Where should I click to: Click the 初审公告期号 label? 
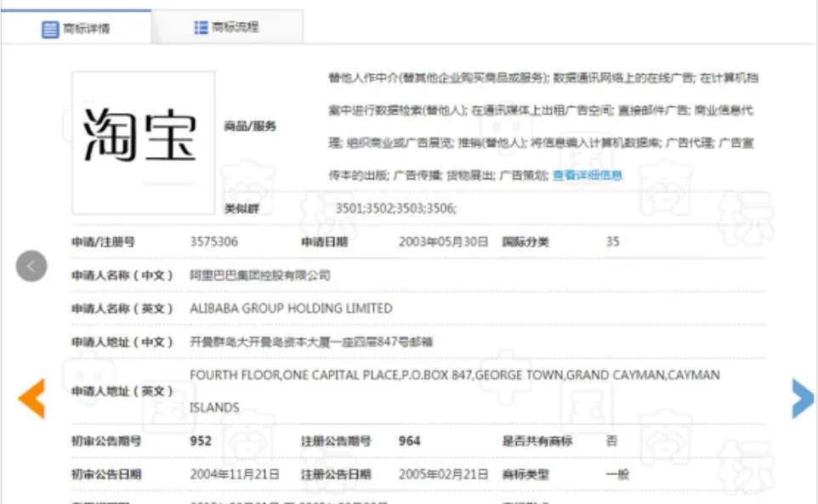[106, 441]
